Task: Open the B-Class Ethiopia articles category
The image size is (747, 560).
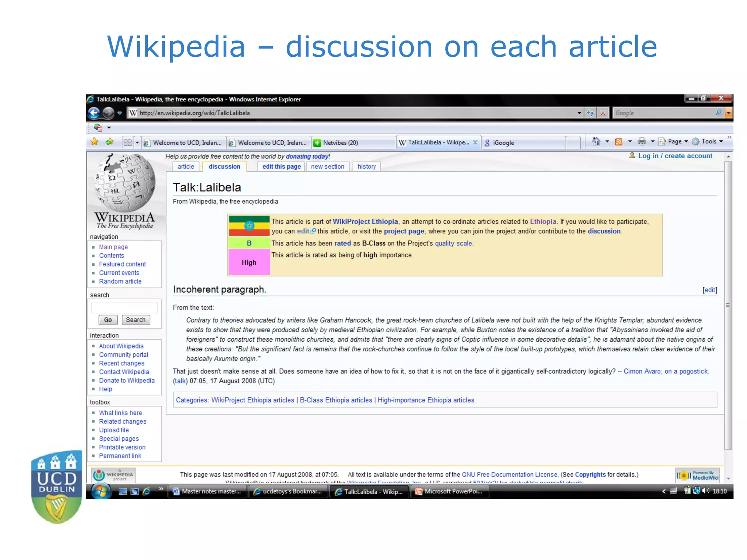Action: click(x=336, y=400)
